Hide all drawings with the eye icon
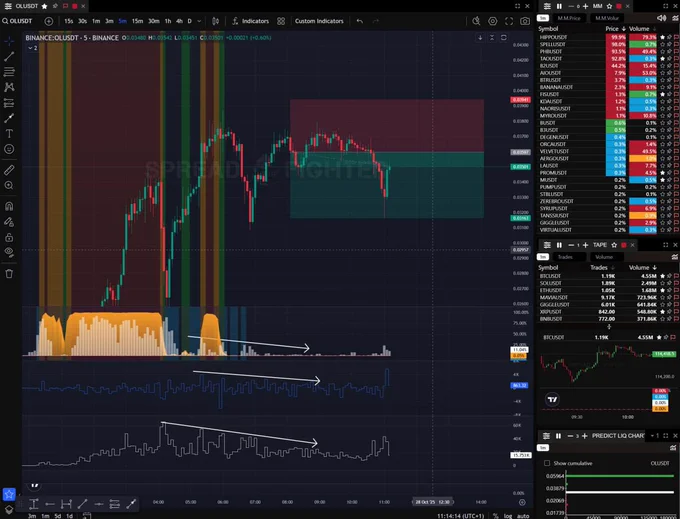680x519 pixels. 9,251
